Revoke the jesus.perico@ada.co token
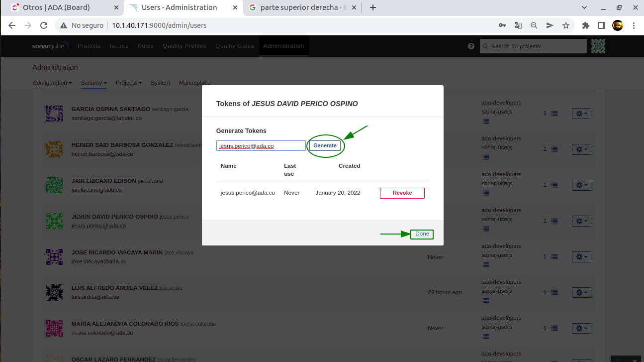The height and width of the screenshot is (362, 644). pos(402,193)
